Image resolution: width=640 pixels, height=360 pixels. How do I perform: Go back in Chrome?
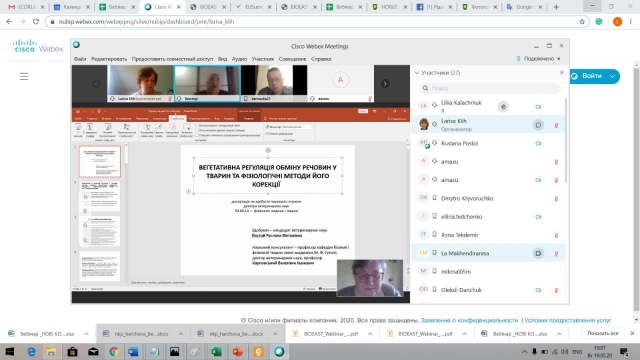click(x=9, y=22)
